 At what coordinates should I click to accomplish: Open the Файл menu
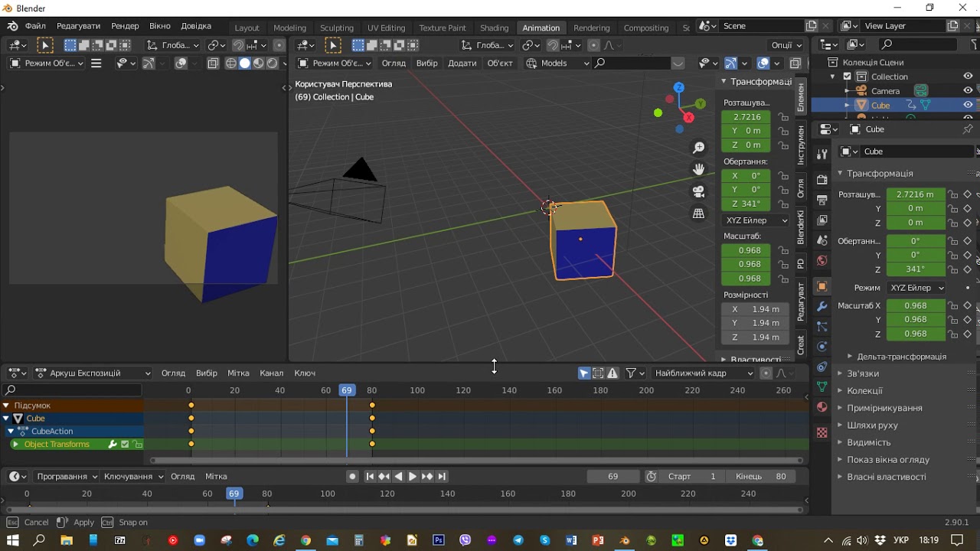(x=35, y=26)
